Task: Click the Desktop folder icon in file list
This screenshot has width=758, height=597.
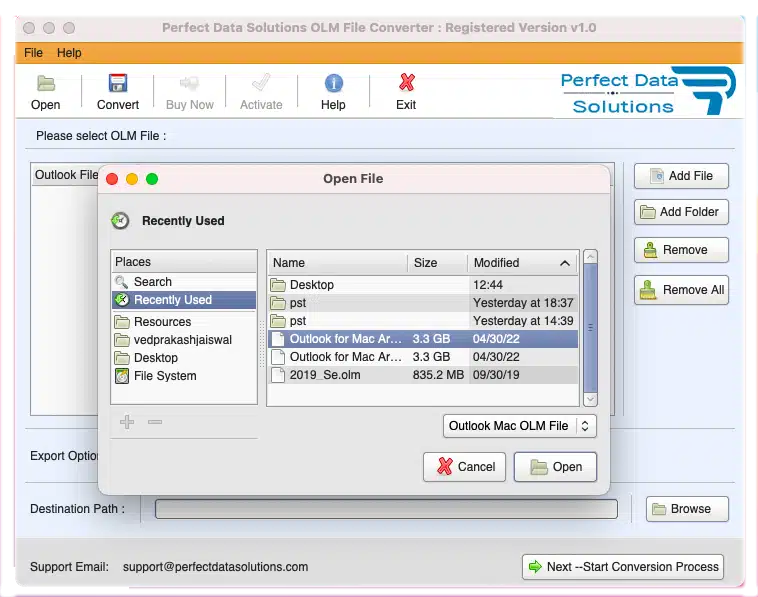Action: pos(278,285)
